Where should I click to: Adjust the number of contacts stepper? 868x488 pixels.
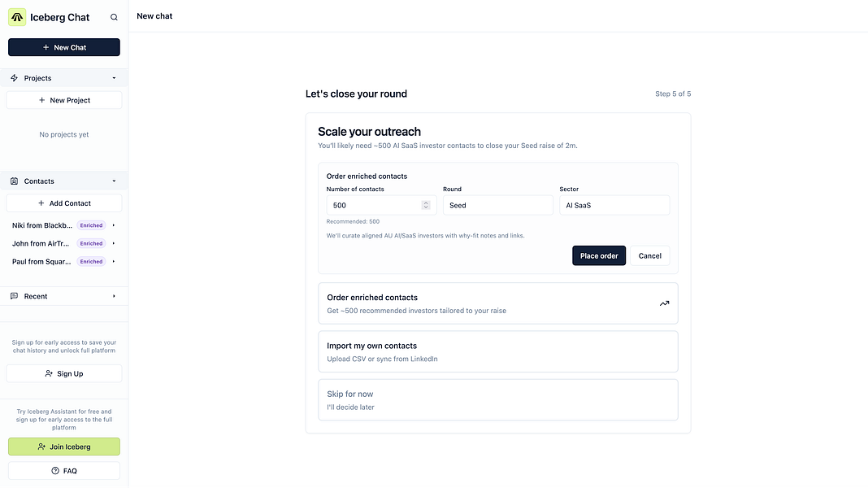(426, 205)
